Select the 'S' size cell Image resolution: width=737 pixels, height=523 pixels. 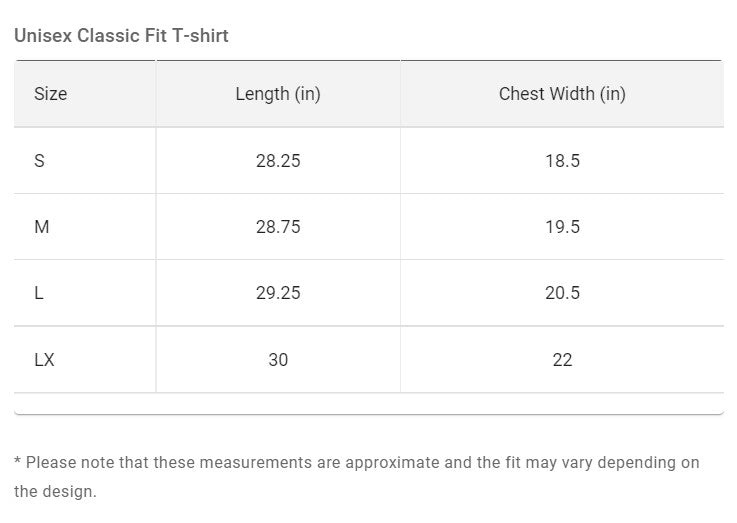pyautogui.click(x=40, y=160)
